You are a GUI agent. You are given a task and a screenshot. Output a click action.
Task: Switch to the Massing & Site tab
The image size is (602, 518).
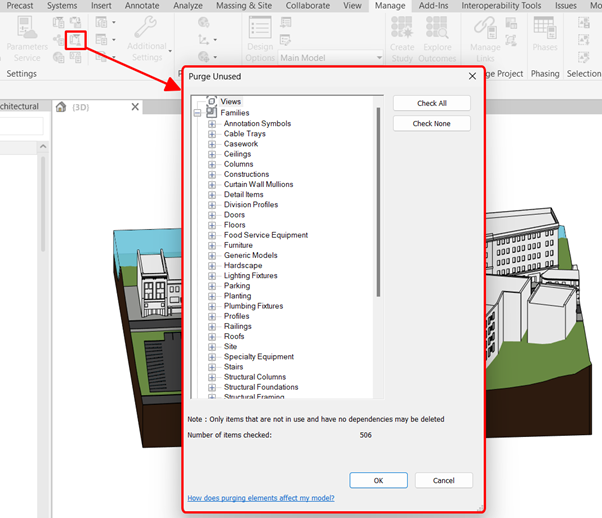pos(244,6)
